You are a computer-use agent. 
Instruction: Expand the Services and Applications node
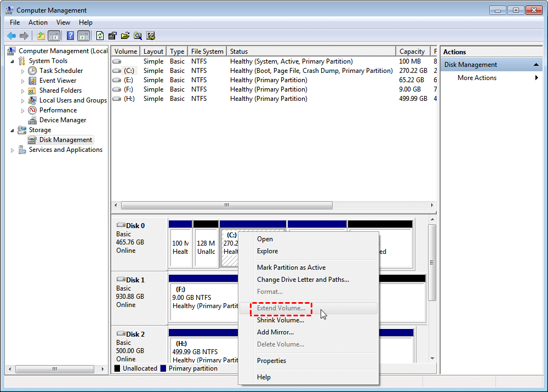click(12, 150)
